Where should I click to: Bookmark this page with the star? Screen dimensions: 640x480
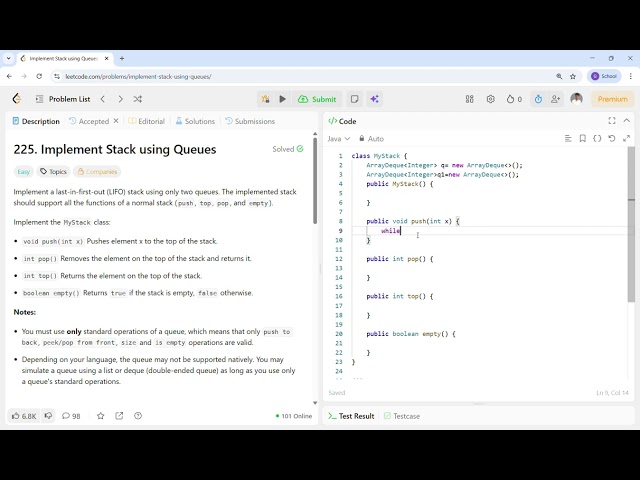click(573, 76)
